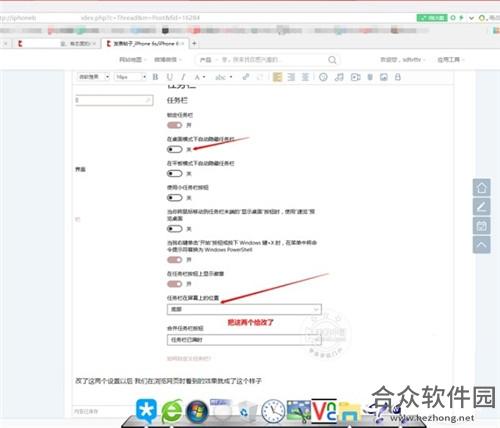Viewport: 500px width, 428px height.
Task: Apply italic with the I icon
Action: tap(183, 77)
